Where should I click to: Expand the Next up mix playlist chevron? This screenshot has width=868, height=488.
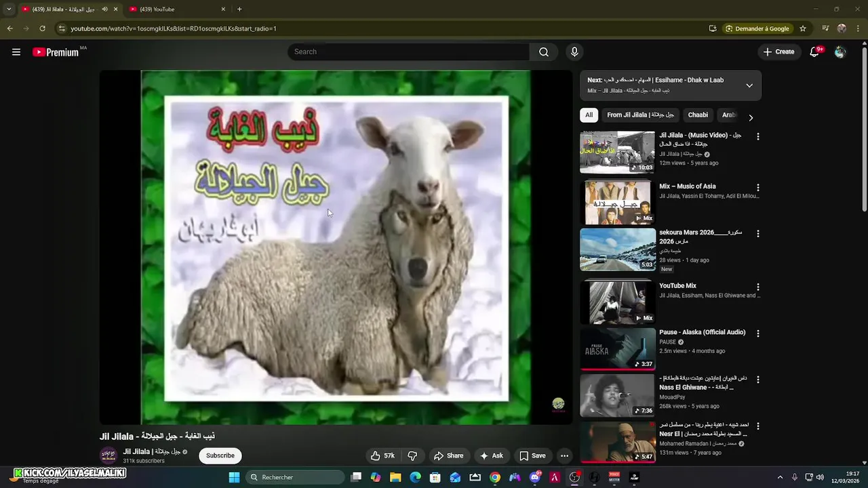tap(749, 85)
